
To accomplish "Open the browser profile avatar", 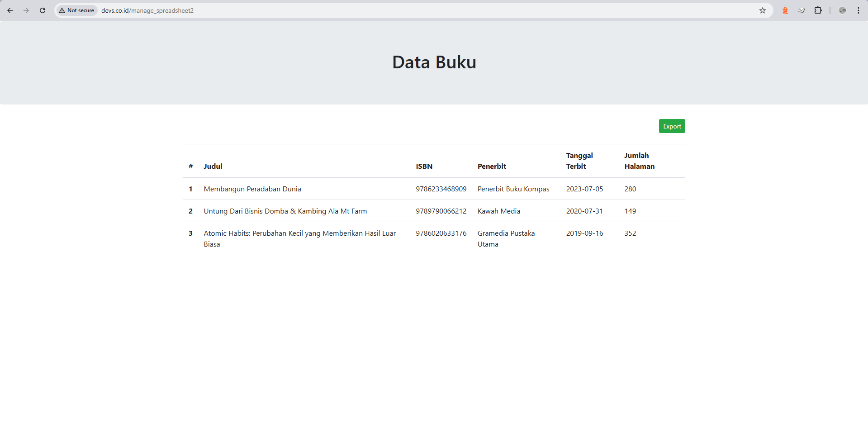I will point(842,10).
